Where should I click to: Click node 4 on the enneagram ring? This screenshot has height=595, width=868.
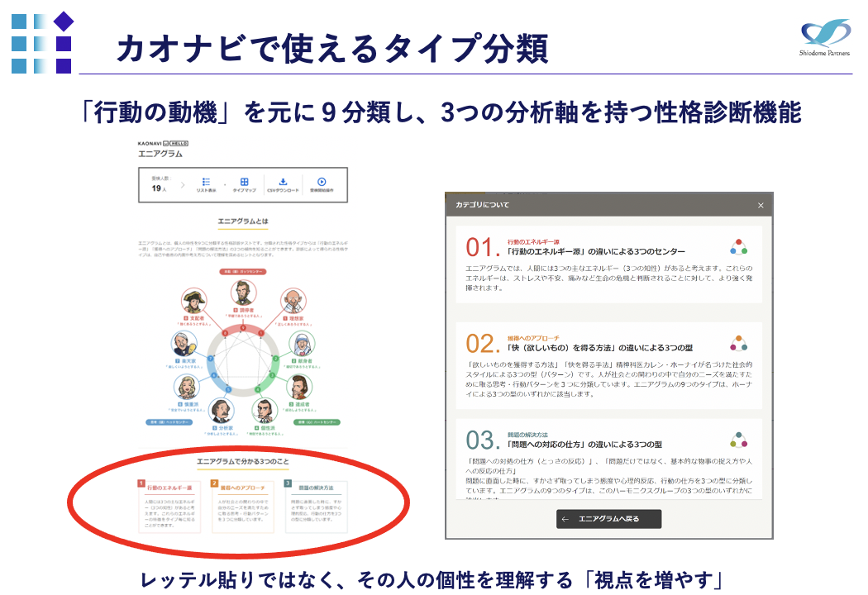(258, 390)
